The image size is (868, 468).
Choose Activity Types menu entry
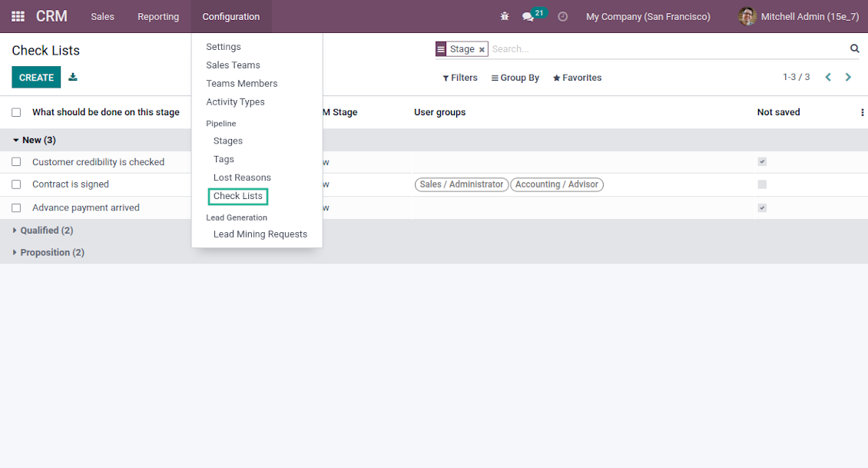tap(235, 102)
